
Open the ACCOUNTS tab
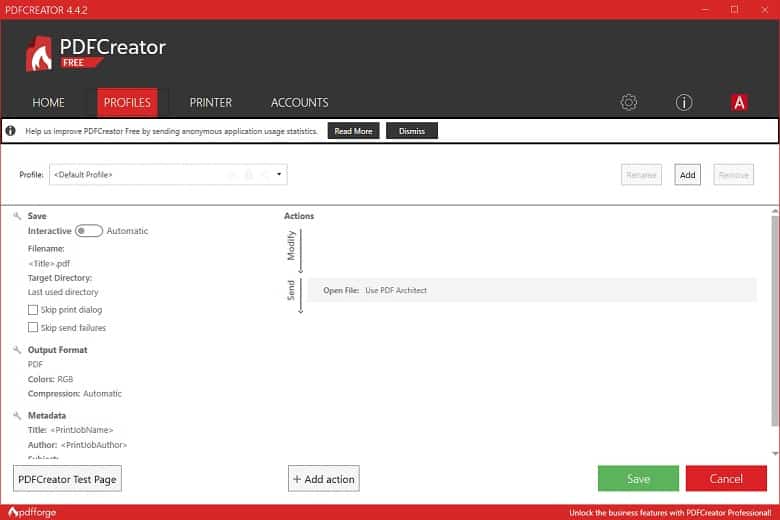pyautogui.click(x=299, y=103)
